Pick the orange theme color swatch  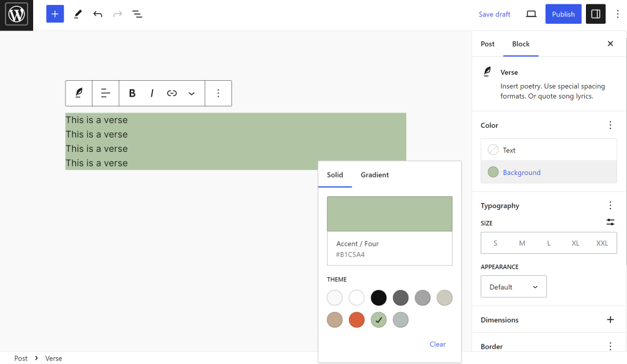click(x=356, y=319)
